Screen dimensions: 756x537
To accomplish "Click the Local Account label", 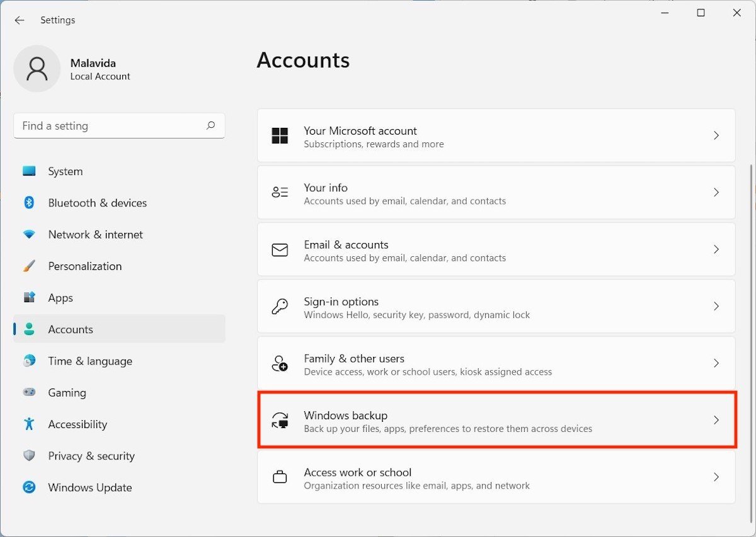I will pos(100,76).
